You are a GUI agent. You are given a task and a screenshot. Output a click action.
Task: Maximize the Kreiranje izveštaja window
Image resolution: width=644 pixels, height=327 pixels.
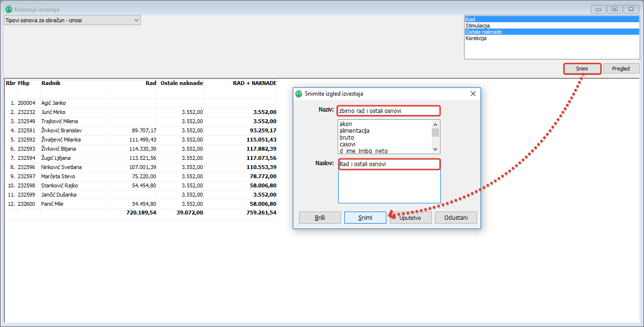point(615,9)
